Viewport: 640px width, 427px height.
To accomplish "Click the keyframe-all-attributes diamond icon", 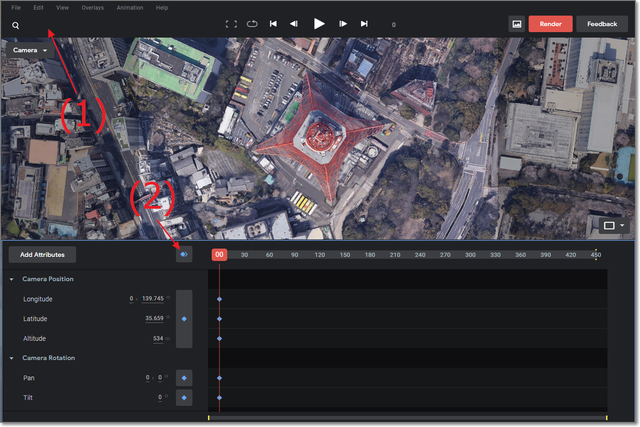I will 184,255.
